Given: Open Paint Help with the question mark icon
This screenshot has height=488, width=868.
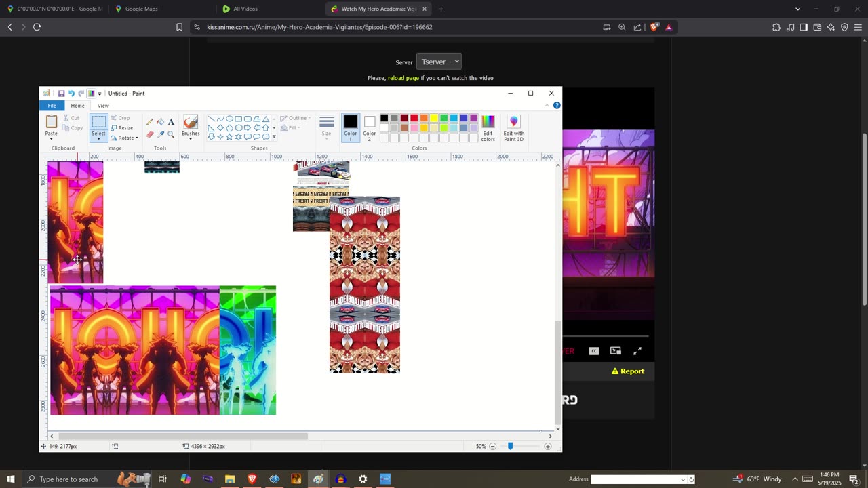Looking at the screenshot, I should (557, 106).
